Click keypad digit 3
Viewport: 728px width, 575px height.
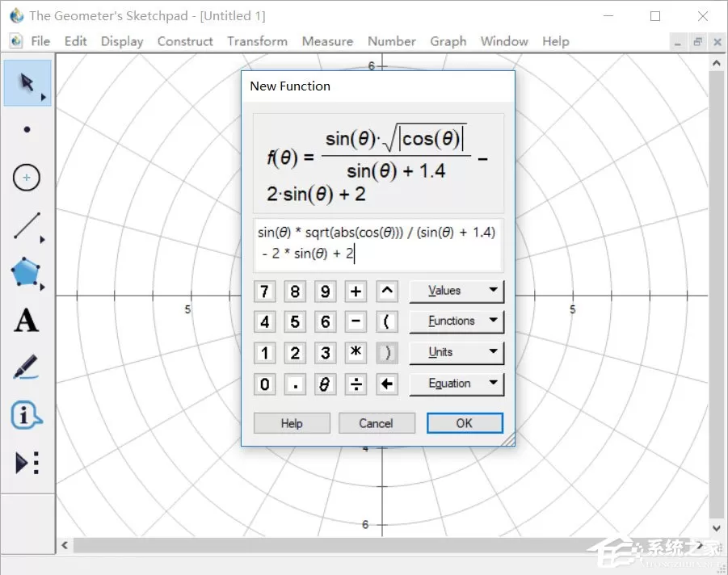coord(325,353)
